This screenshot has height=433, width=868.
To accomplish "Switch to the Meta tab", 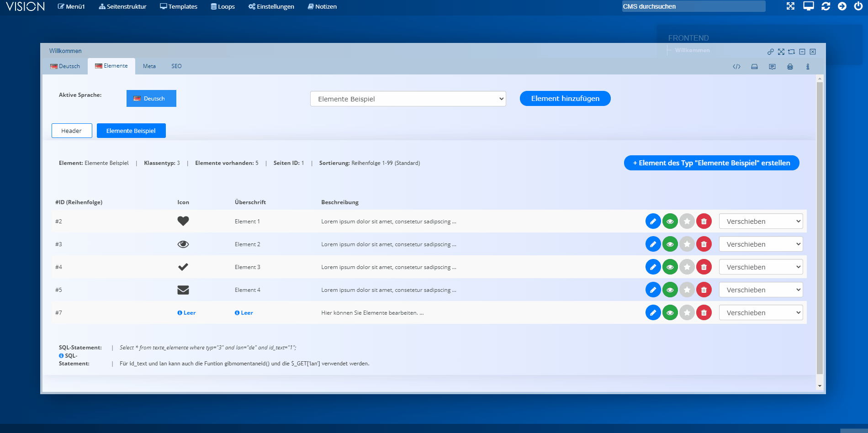I will pos(149,66).
